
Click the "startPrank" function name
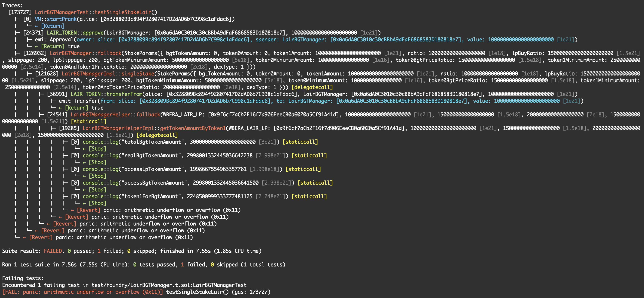click(62, 19)
